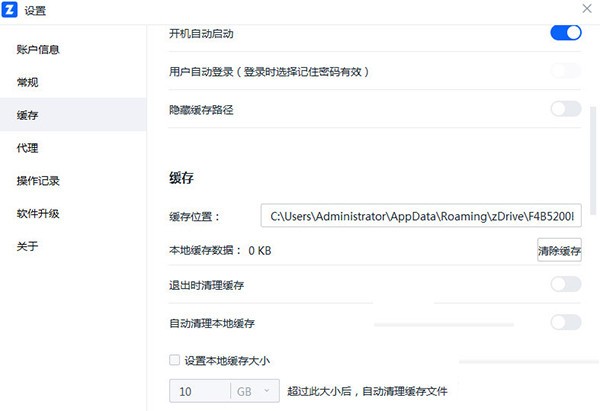
Task: Enable the 隐藏缓存路径 switch
Action: pyautogui.click(x=565, y=109)
